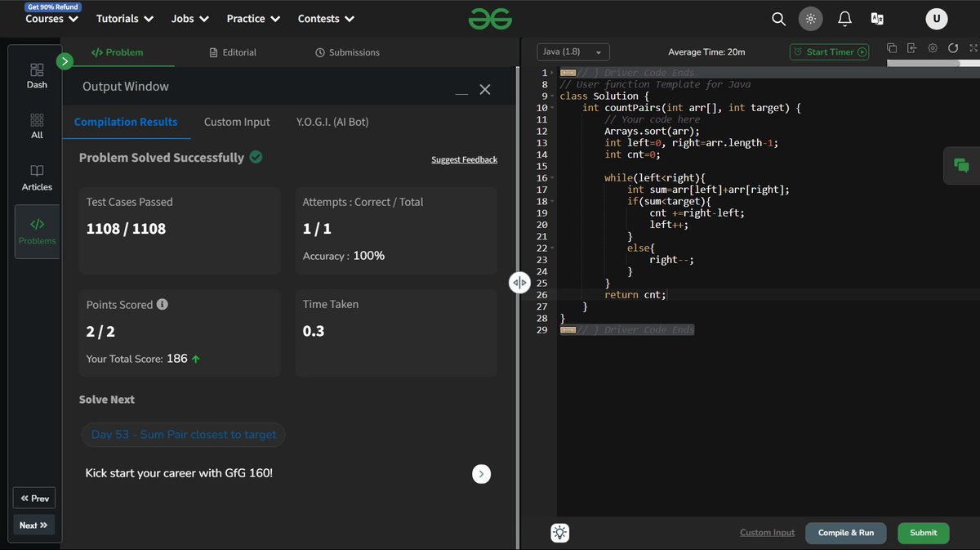Expand the Practice dropdown menu
980x550 pixels.
click(x=253, y=19)
